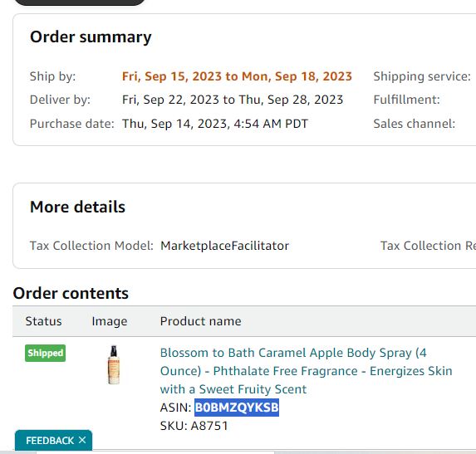476x454 pixels.
Task: Click the Product name column header
Action: (201, 321)
